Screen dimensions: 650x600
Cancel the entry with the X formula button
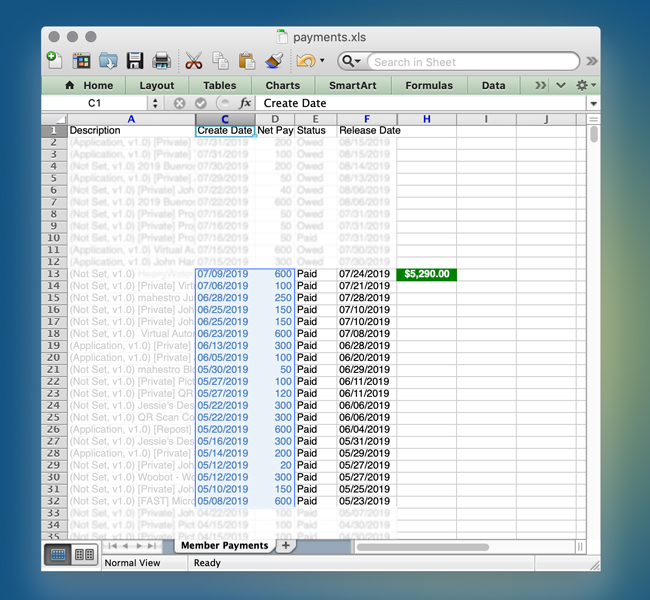click(x=179, y=103)
